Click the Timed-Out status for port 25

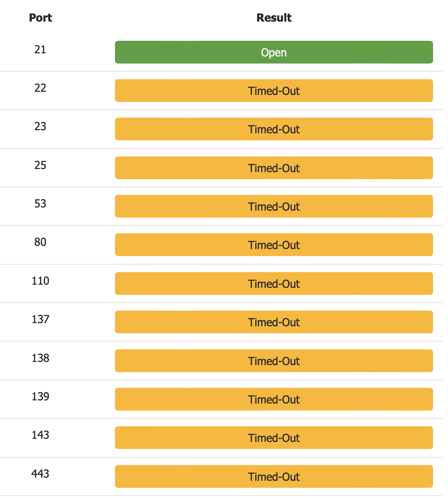273,168
